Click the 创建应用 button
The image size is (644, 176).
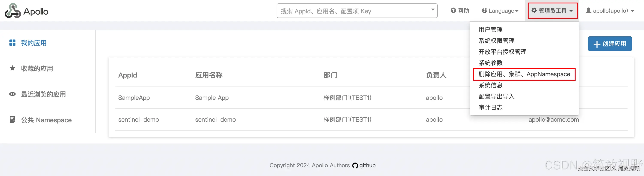(609, 44)
